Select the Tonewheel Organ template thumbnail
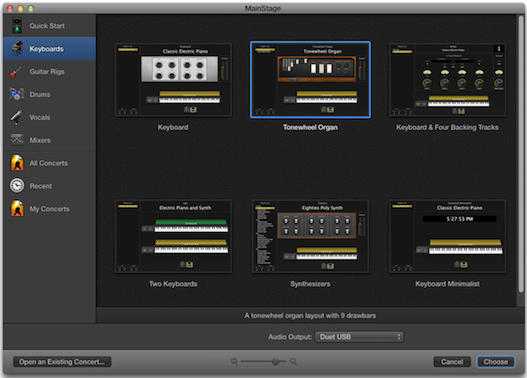 pyautogui.click(x=310, y=80)
